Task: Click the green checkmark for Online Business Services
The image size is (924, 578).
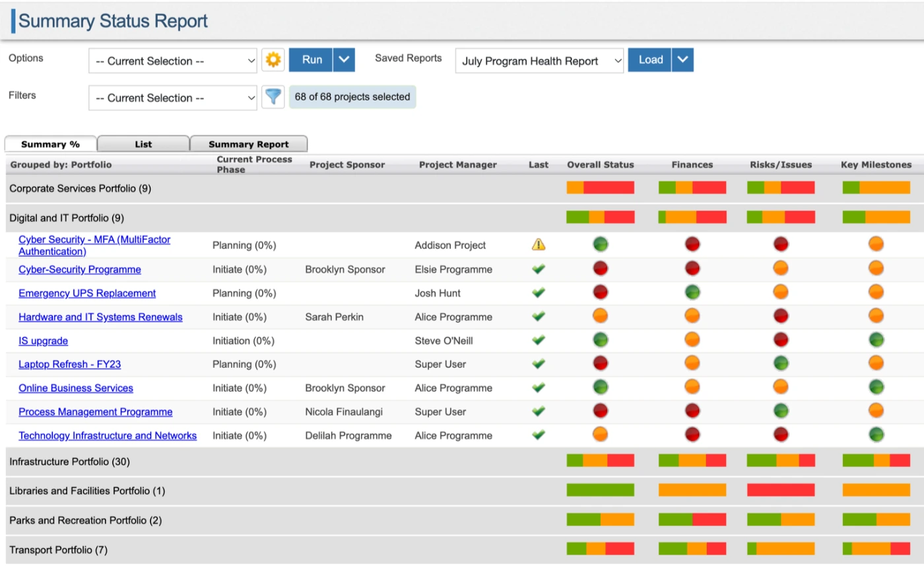Action: (539, 388)
